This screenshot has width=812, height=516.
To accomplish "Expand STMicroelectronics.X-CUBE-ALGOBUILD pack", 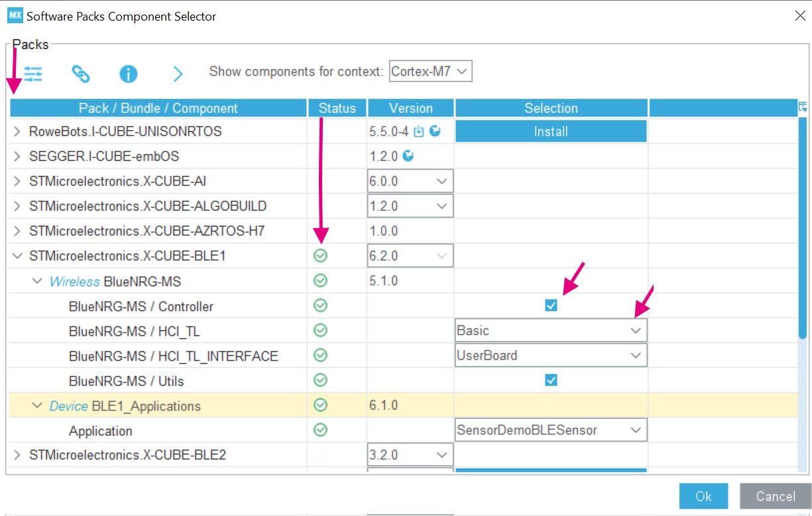I will [17, 206].
